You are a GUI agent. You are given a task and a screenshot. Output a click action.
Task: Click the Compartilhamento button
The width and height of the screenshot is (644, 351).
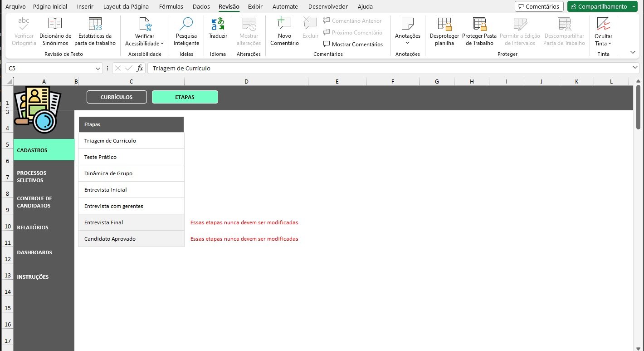(598, 6)
